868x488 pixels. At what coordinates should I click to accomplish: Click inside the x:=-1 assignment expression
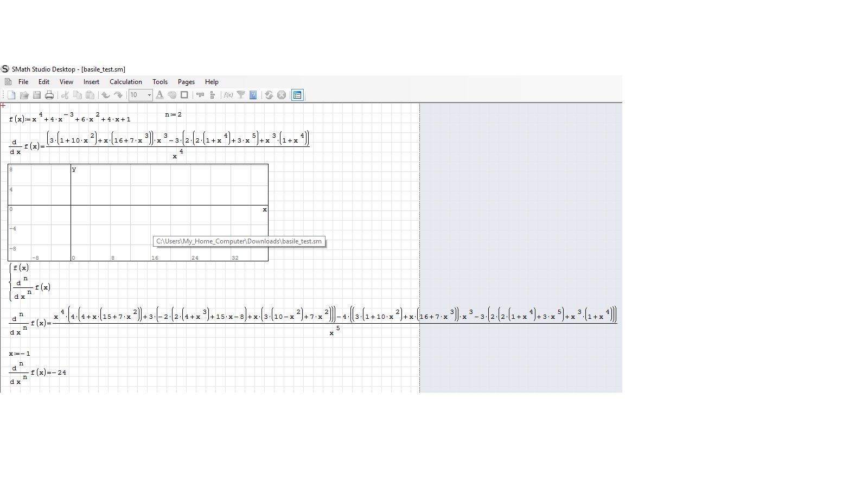(20, 353)
